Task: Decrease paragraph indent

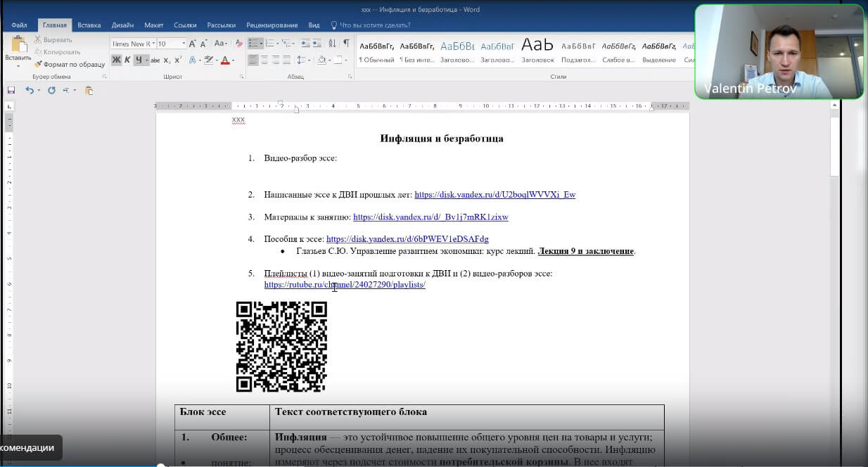Action: [305, 44]
